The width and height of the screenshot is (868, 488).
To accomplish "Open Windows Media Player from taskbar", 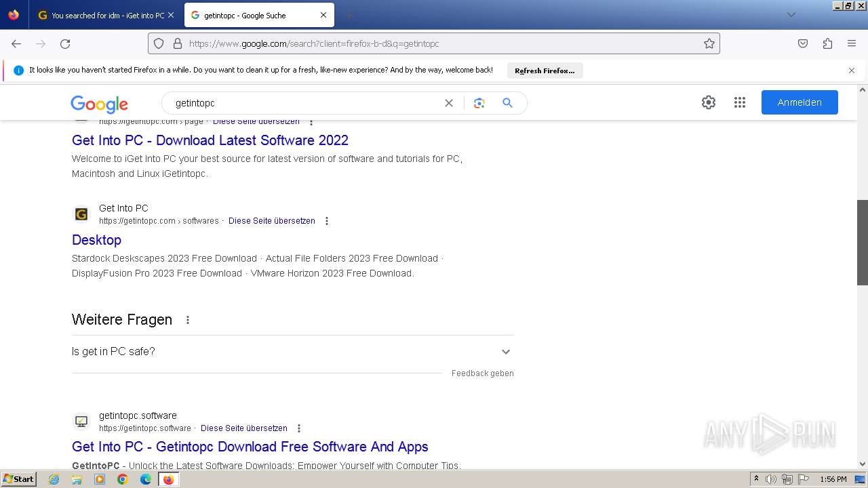I will [x=100, y=479].
